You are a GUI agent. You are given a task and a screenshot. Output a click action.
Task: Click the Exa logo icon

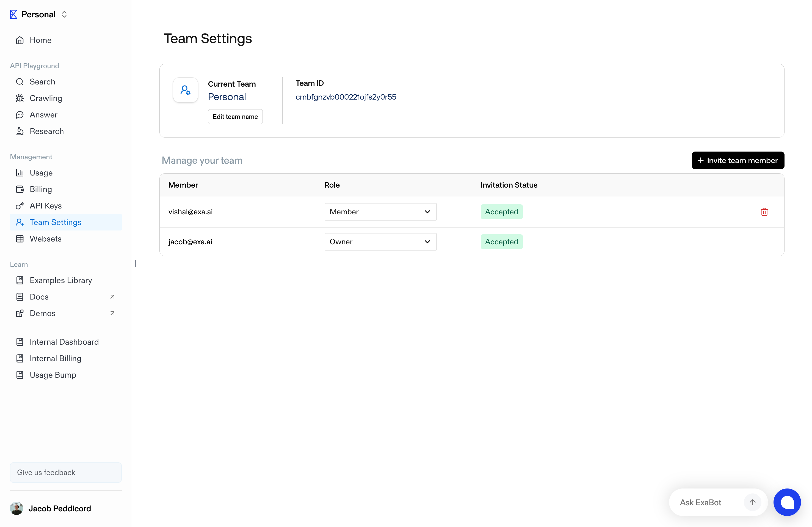(x=13, y=14)
